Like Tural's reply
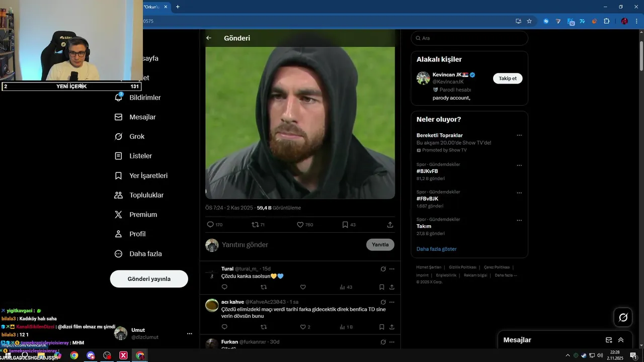 [x=303, y=287]
